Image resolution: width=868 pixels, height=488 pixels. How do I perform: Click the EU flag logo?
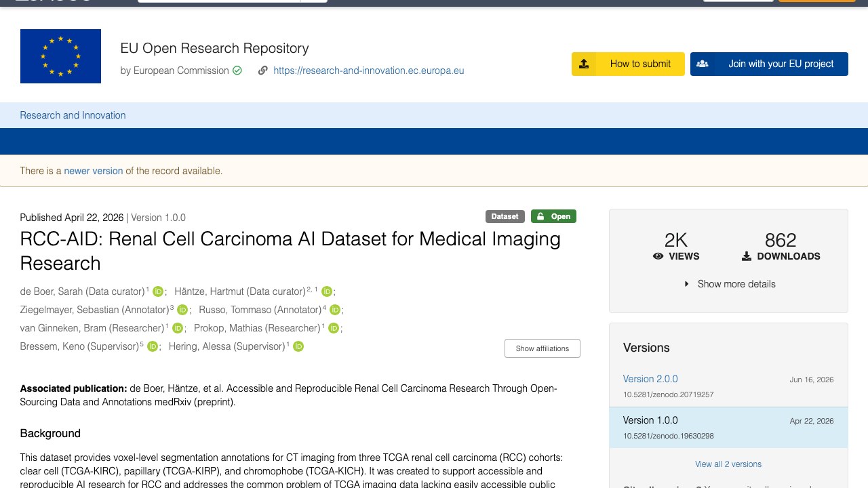(60, 56)
